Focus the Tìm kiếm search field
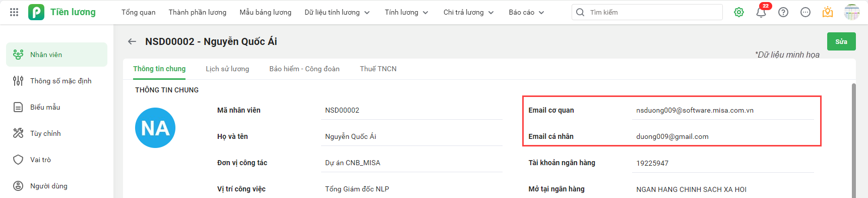The image size is (868, 198). tap(647, 12)
